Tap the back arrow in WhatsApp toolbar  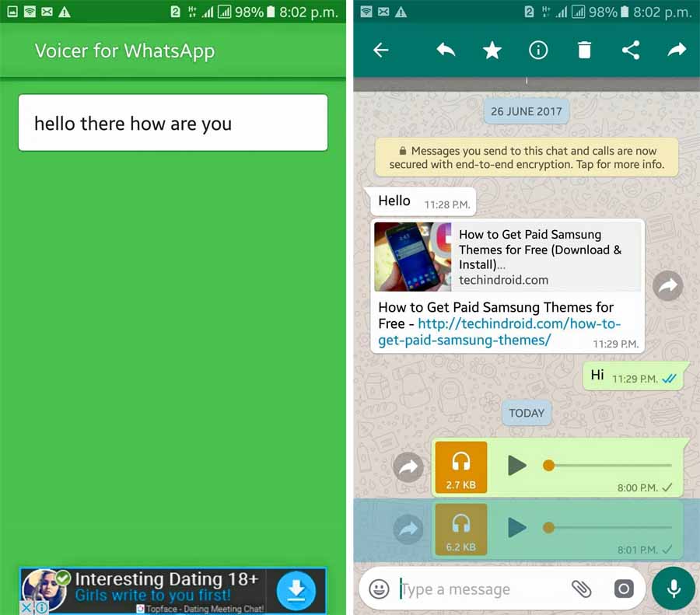click(x=381, y=50)
